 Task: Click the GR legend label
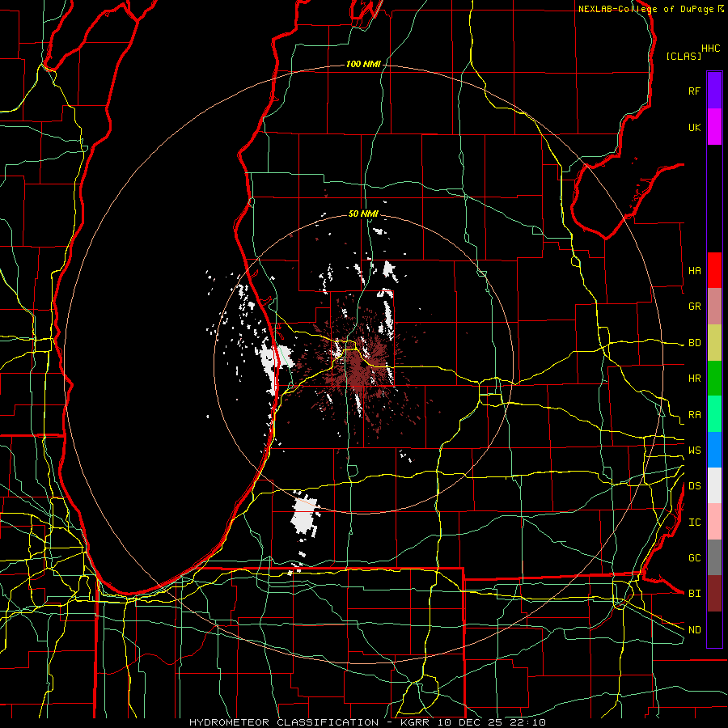point(694,307)
